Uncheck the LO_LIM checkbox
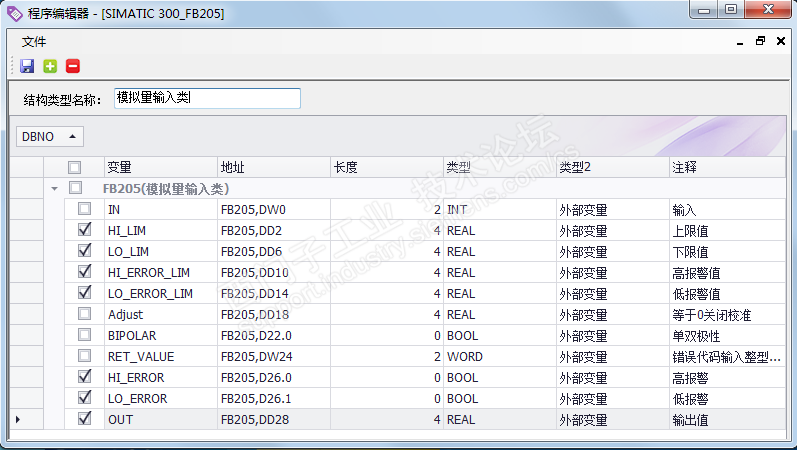 tap(84, 251)
